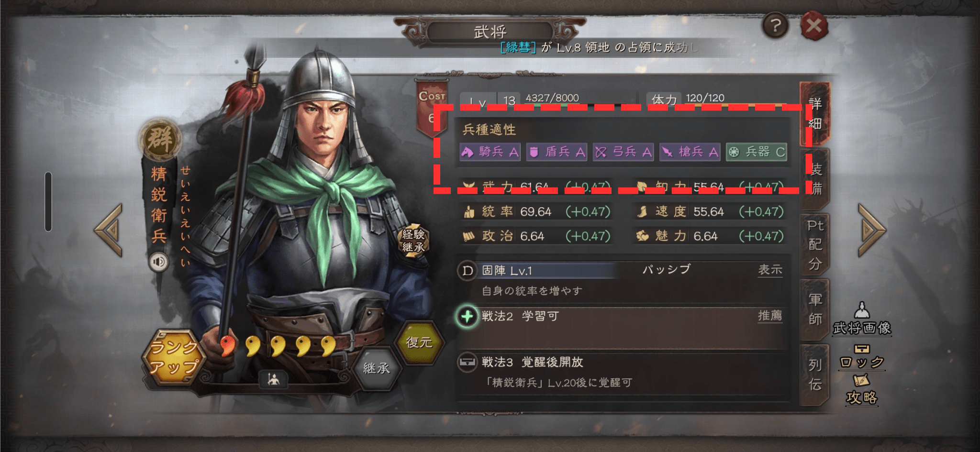Tap the 経験継承 badge icon
Screen dimensions: 980x452
[x=413, y=241]
